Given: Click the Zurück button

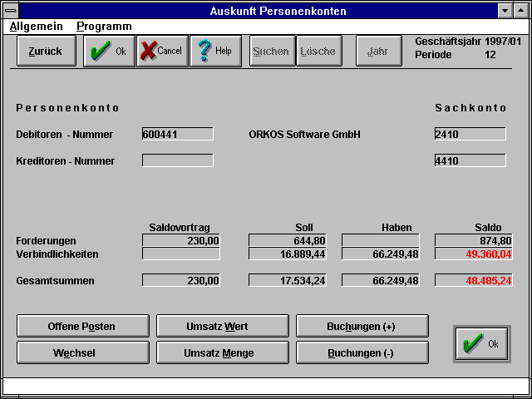Looking at the screenshot, I should tap(45, 51).
